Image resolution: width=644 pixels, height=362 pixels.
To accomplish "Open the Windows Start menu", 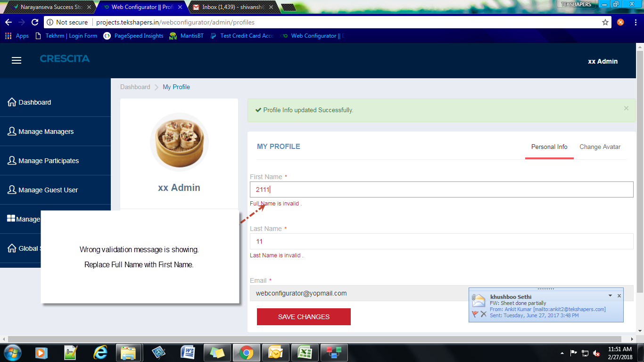I will point(12,352).
